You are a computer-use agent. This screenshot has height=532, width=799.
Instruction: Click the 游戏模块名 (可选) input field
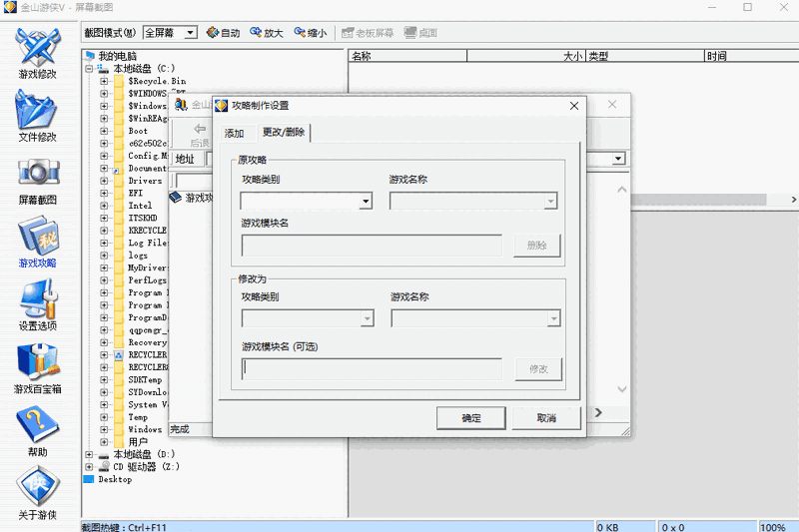372,368
